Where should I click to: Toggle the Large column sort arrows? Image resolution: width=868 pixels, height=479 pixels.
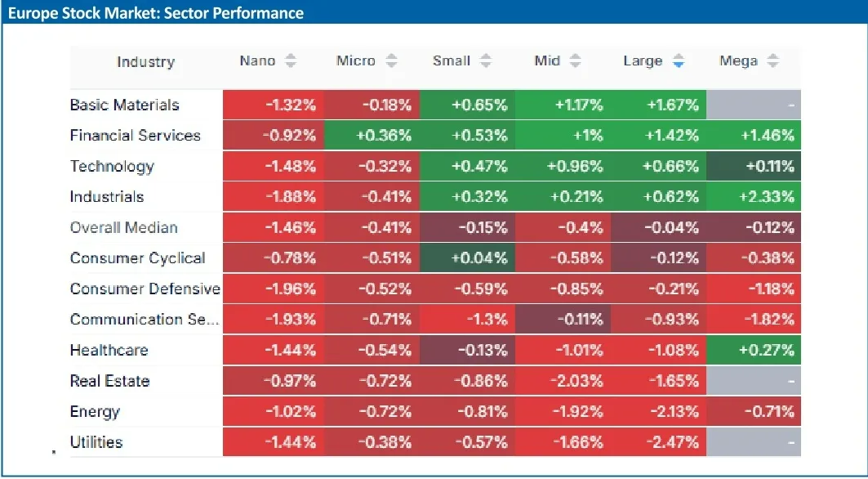point(678,61)
